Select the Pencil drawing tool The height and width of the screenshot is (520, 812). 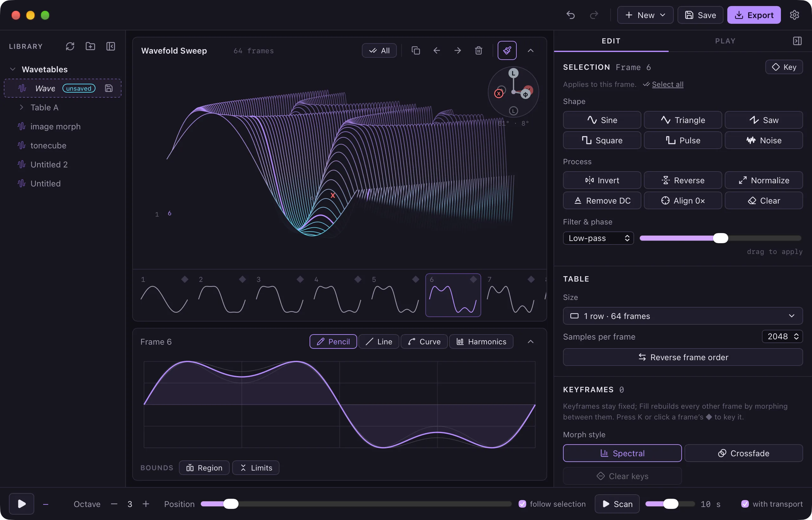pos(333,342)
